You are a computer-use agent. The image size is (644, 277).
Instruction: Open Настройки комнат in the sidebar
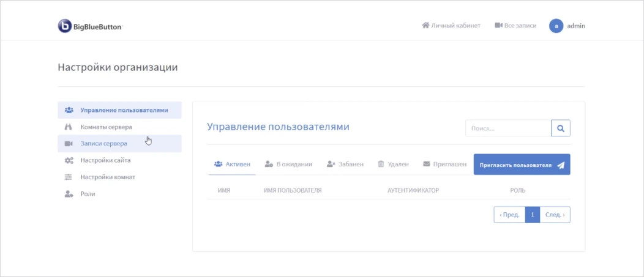[119, 177]
